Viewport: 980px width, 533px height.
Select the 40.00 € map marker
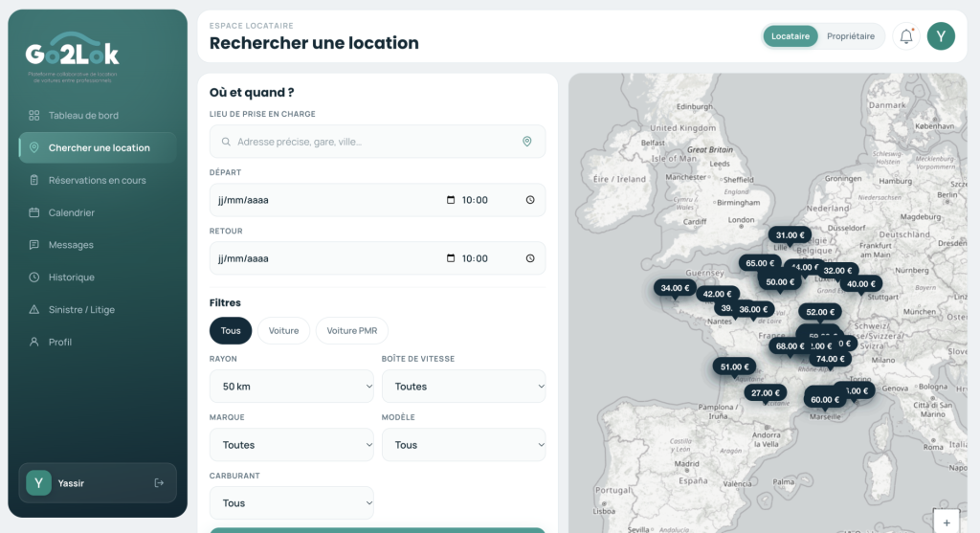[861, 283]
